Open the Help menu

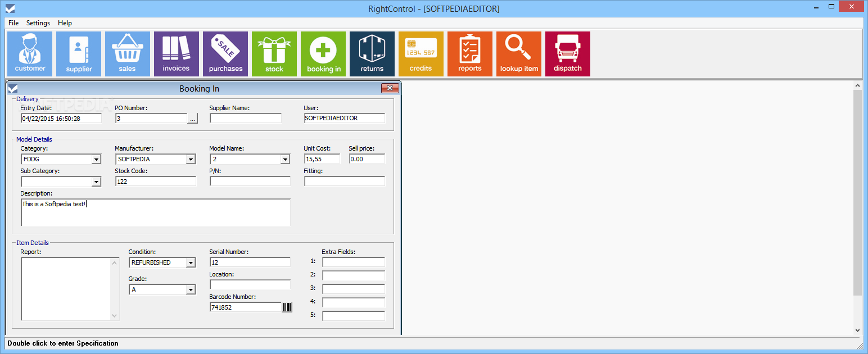tap(65, 23)
